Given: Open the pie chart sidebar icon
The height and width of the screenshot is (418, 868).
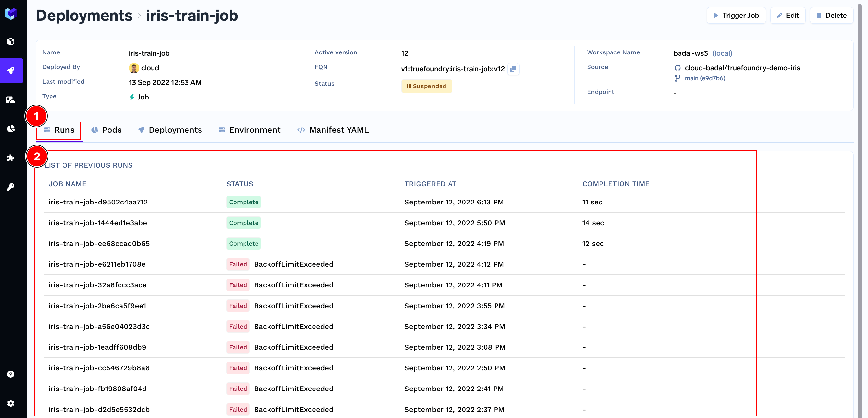Looking at the screenshot, I should point(11,129).
